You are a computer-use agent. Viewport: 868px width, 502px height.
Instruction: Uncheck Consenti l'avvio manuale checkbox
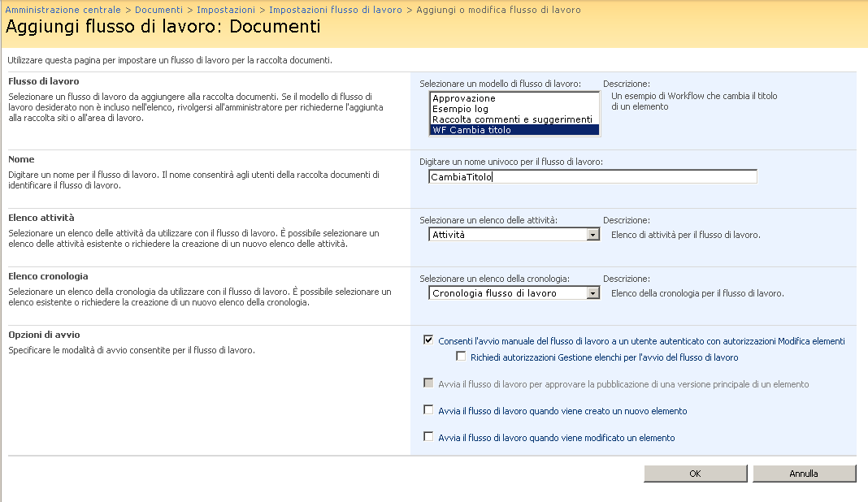[x=428, y=340]
